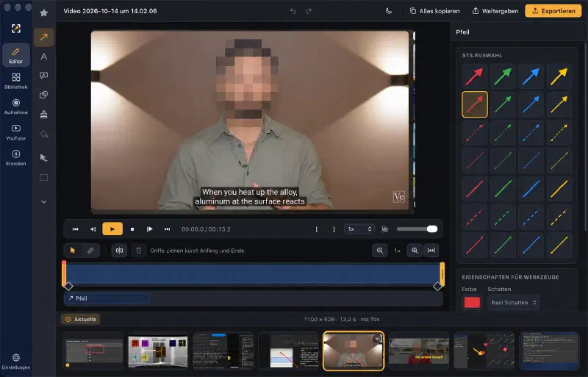Image resolution: width=588 pixels, height=377 pixels.
Task: Click the right trim handle of clip
Action: [x=442, y=274]
